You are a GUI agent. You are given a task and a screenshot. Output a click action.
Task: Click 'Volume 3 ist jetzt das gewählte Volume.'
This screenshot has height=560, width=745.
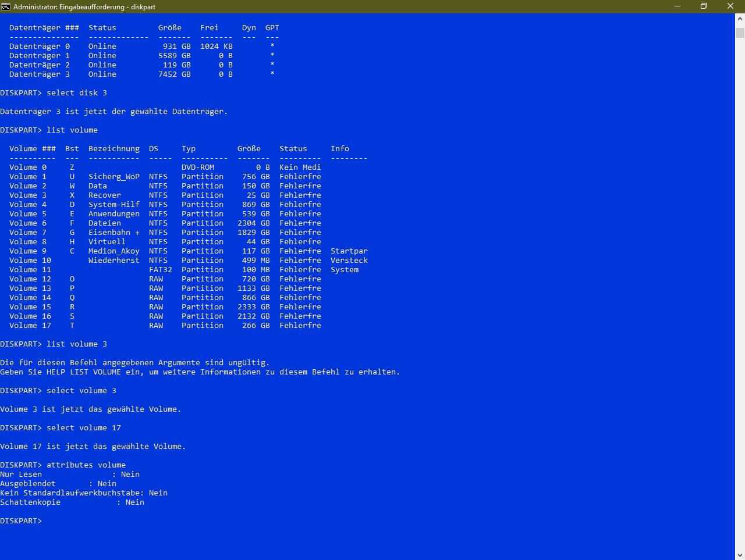pos(91,409)
